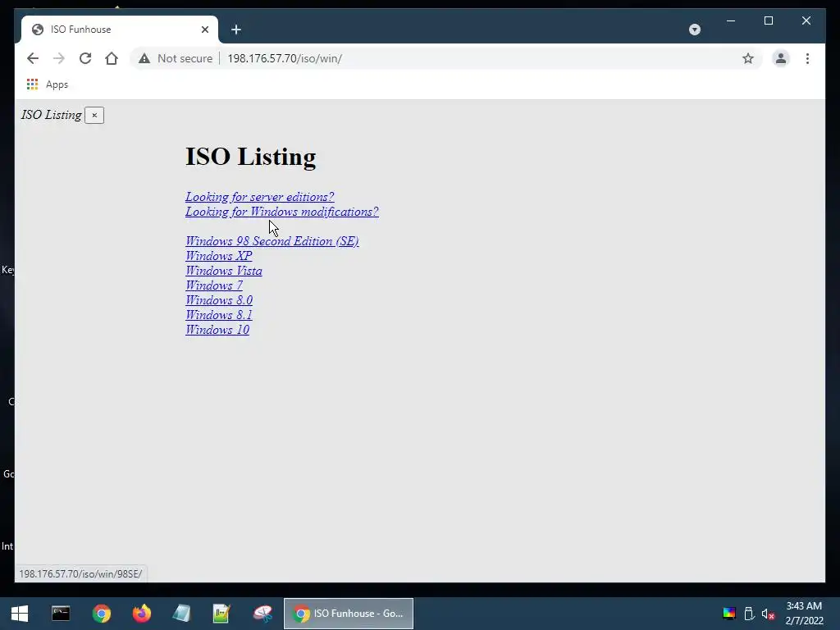Maximize the Chrome window
Viewport: 840px width, 630px height.
pos(768,21)
